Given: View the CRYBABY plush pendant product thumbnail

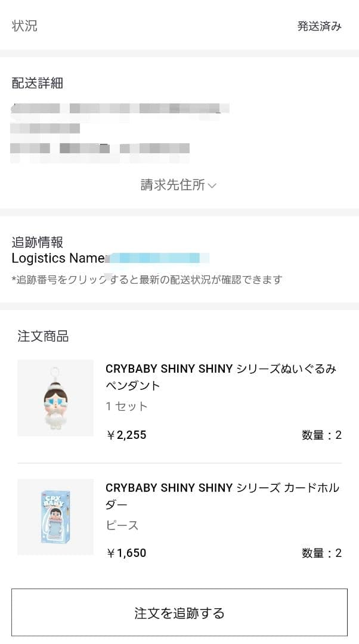Looking at the screenshot, I should [55, 397].
